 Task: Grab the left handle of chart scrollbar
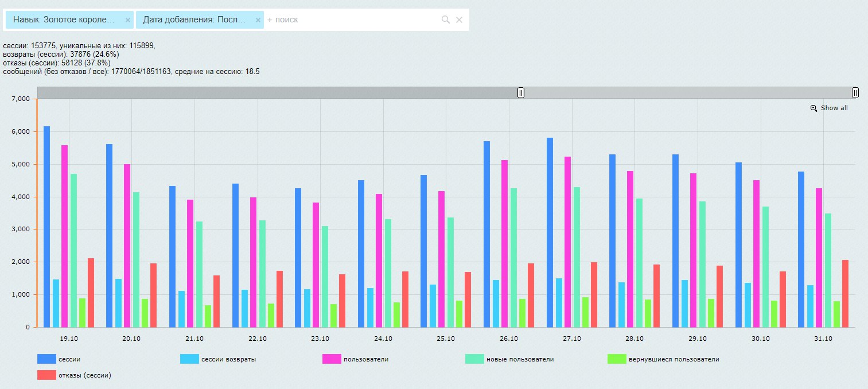[x=521, y=92]
